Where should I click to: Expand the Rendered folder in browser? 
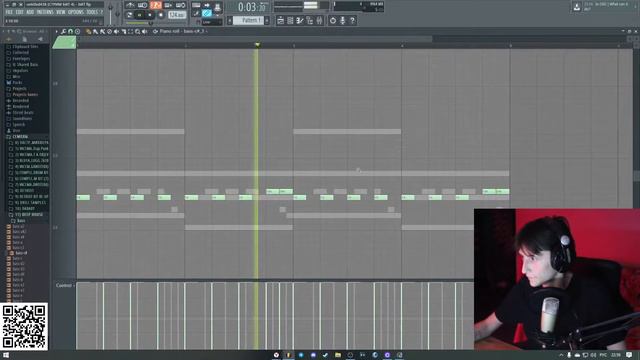pyautogui.click(x=20, y=107)
